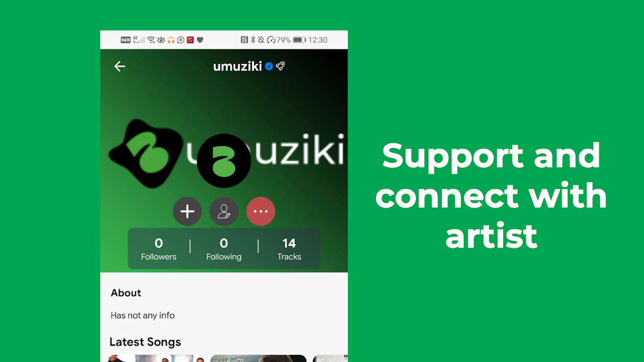644x362 pixels.
Task: Tap the Latest Songs heading
Action: point(145,342)
